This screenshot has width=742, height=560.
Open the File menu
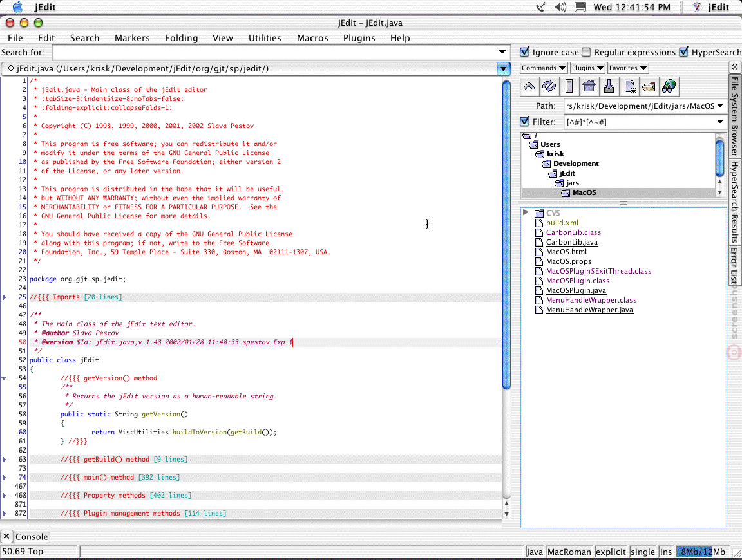(15, 38)
